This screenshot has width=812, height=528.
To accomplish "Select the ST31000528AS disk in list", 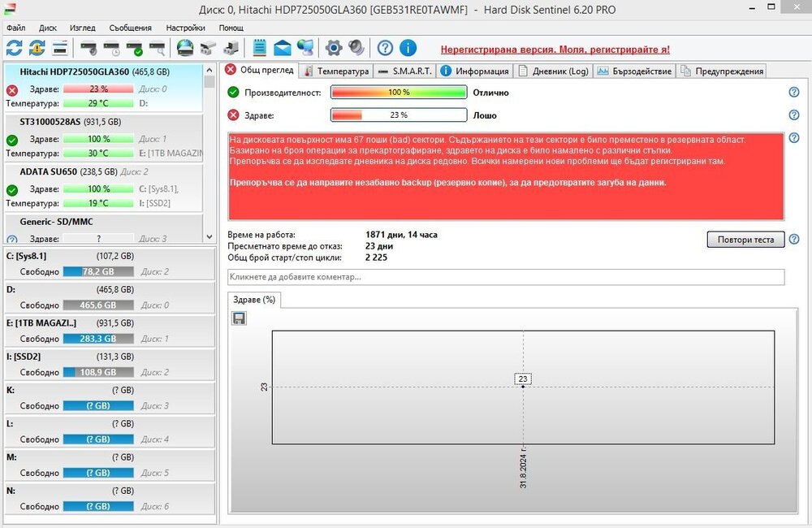I will click(50, 122).
